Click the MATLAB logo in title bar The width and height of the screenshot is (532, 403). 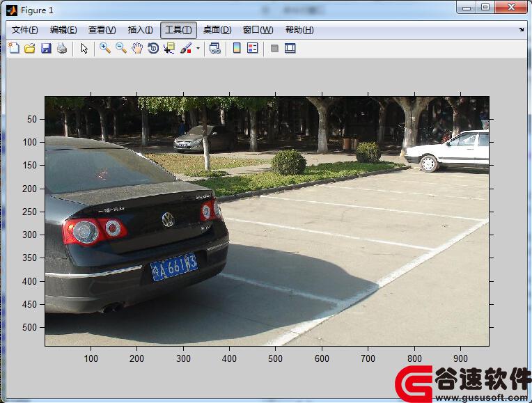point(12,10)
